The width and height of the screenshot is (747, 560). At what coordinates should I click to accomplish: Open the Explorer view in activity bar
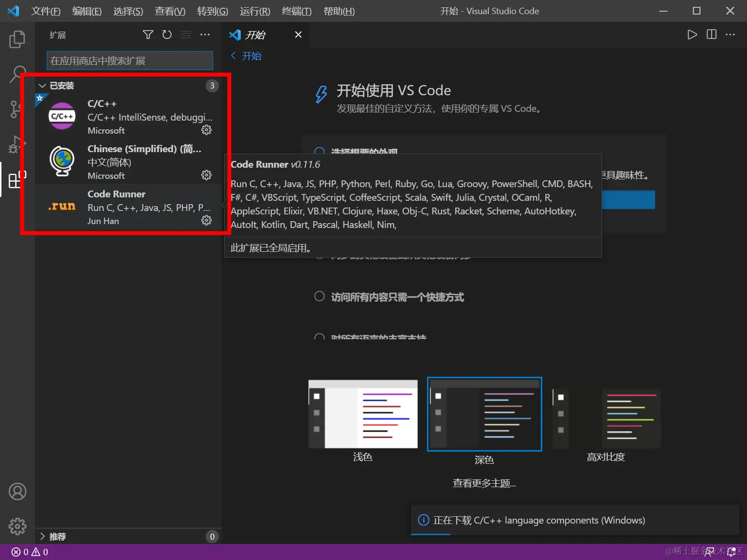(x=17, y=39)
